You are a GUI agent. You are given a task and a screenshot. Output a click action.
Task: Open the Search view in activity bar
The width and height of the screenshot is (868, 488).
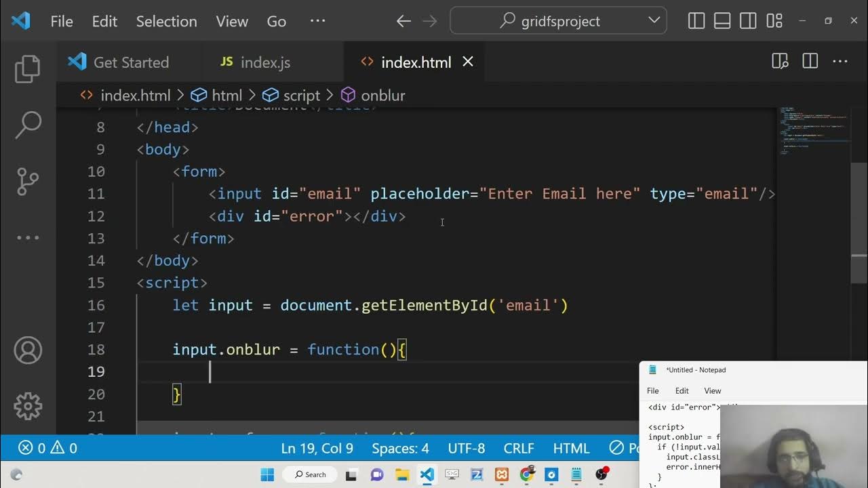coord(28,125)
